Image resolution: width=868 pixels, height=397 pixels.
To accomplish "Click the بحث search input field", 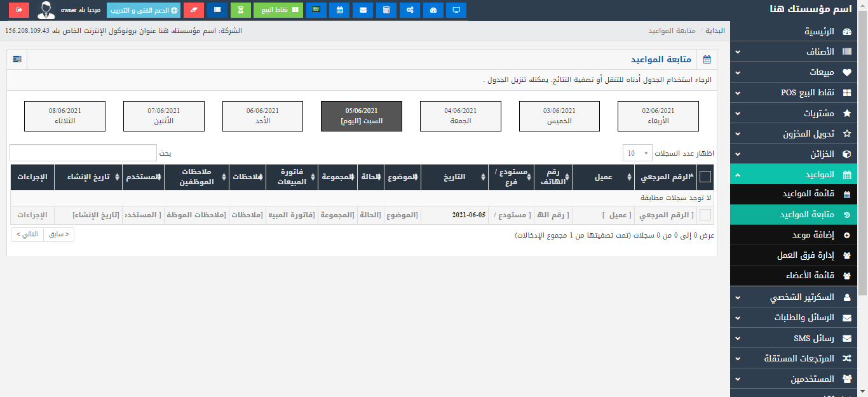I will point(83,153).
